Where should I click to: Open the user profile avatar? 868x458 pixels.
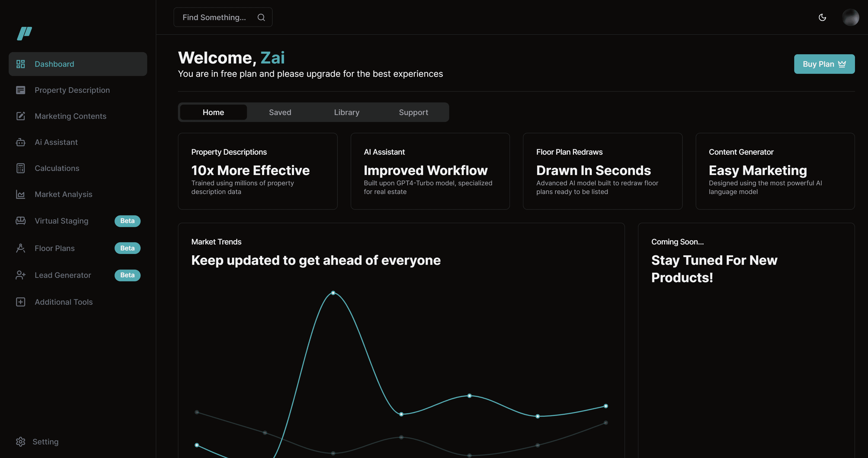(850, 17)
